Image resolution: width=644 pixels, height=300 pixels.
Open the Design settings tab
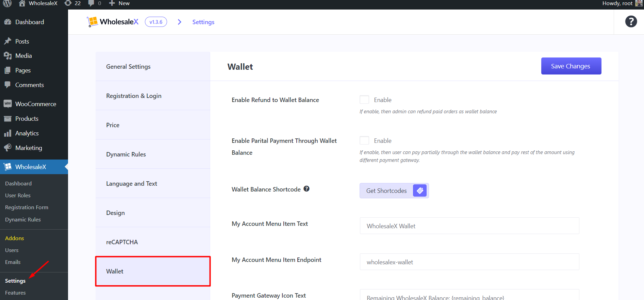153,213
